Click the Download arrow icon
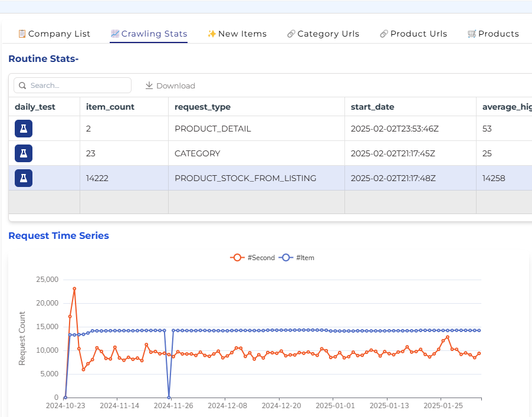The height and width of the screenshot is (417, 532). 149,86
